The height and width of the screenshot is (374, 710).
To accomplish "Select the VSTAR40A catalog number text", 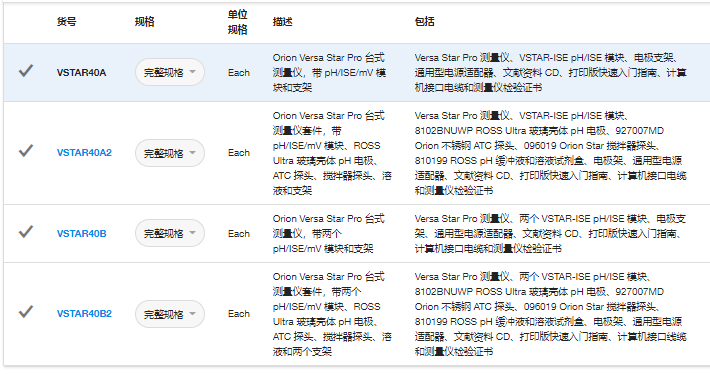I will tap(82, 72).
